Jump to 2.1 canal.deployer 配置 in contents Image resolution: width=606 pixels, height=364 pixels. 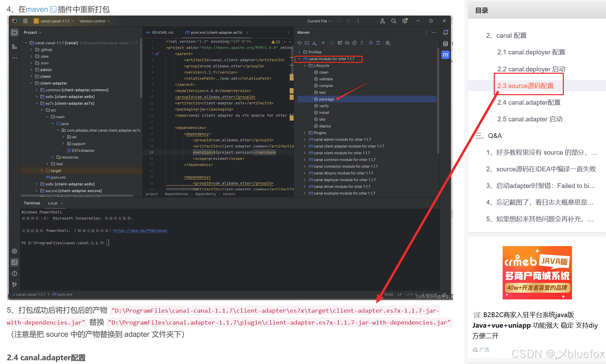point(531,52)
